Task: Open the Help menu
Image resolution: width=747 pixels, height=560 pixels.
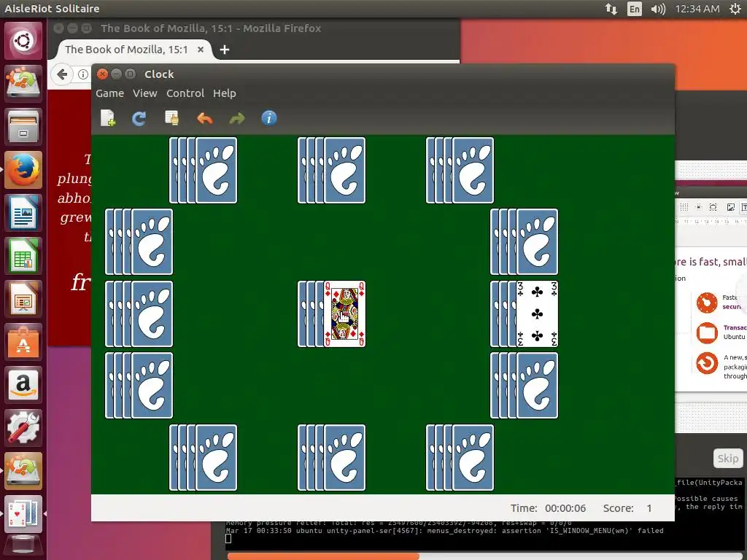Action: point(225,93)
